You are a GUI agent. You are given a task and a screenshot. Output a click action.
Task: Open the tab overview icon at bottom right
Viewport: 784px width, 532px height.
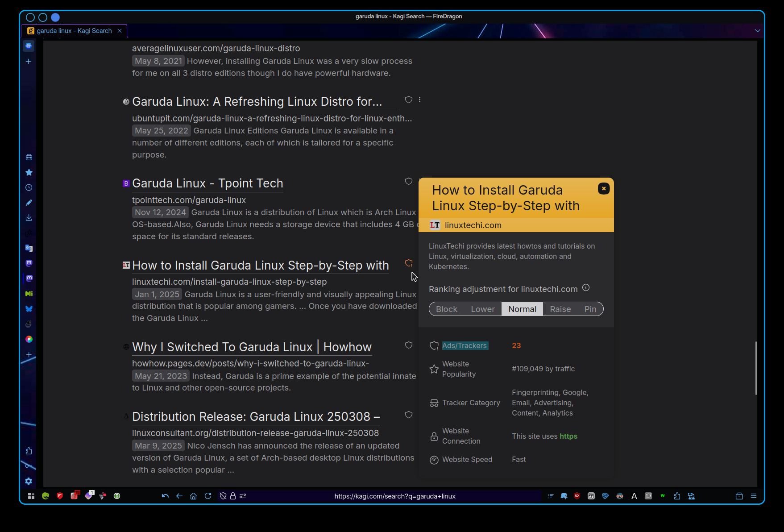click(x=739, y=496)
